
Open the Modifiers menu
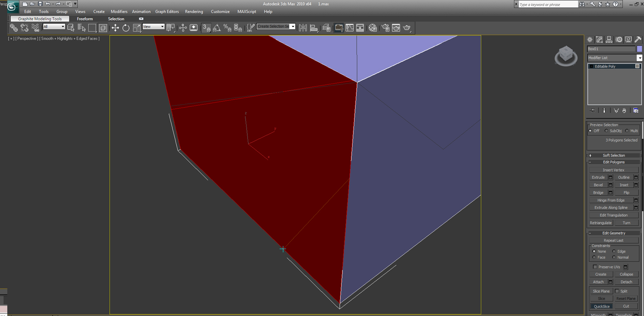click(x=119, y=12)
